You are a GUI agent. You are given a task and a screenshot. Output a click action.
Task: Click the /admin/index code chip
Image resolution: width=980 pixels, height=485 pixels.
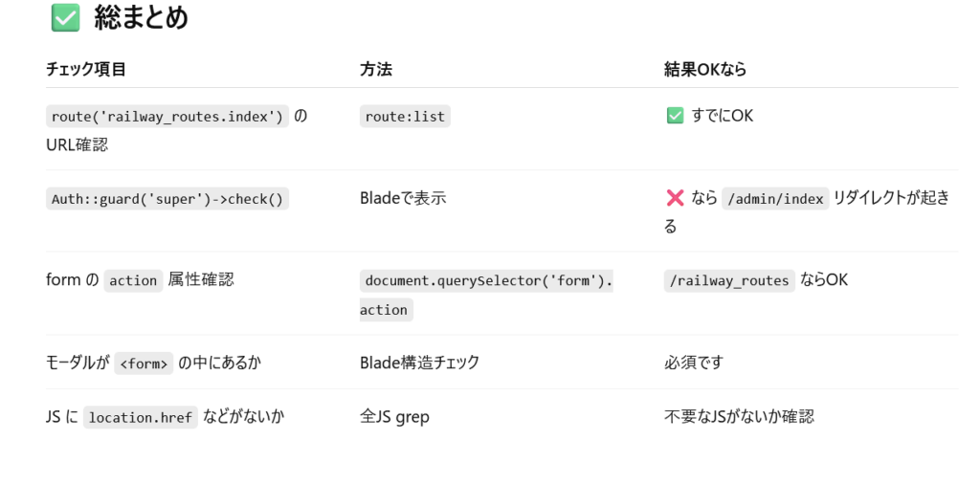(x=775, y=199)
